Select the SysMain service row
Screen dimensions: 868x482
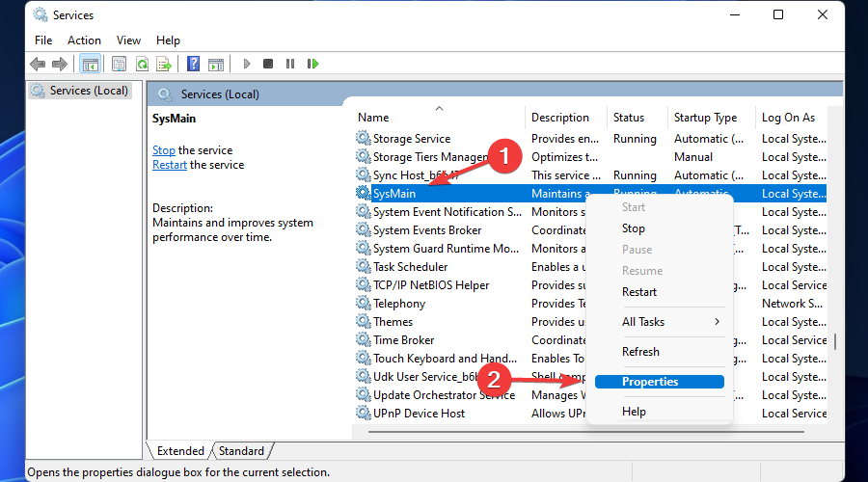590,193
